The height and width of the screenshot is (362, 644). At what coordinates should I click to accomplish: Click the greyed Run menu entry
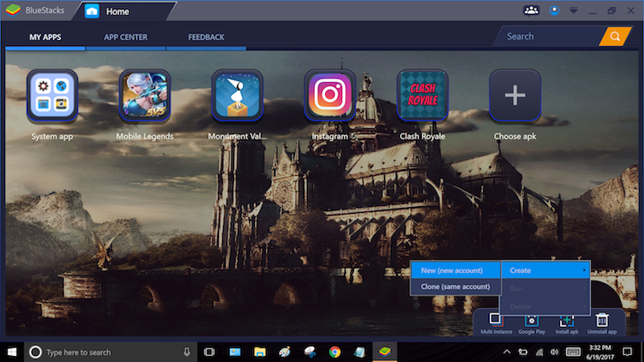(x=545, y=288)
